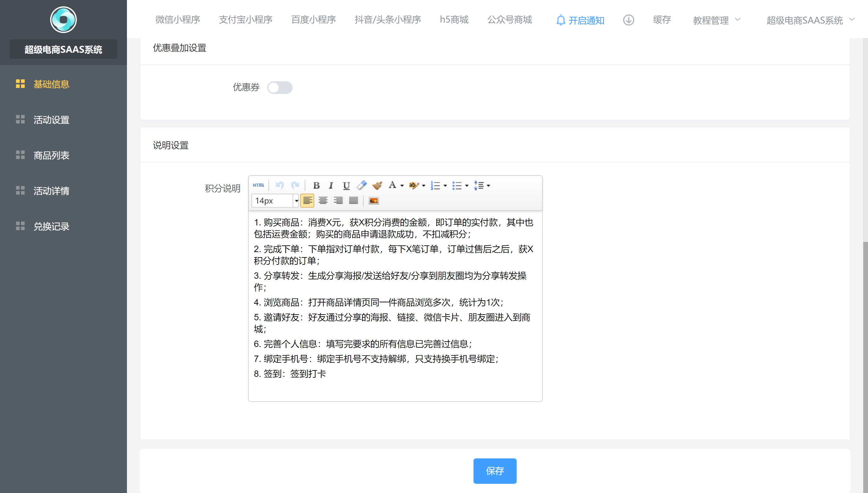Switch to 微信小程序 tab

(x=178, y=20)
